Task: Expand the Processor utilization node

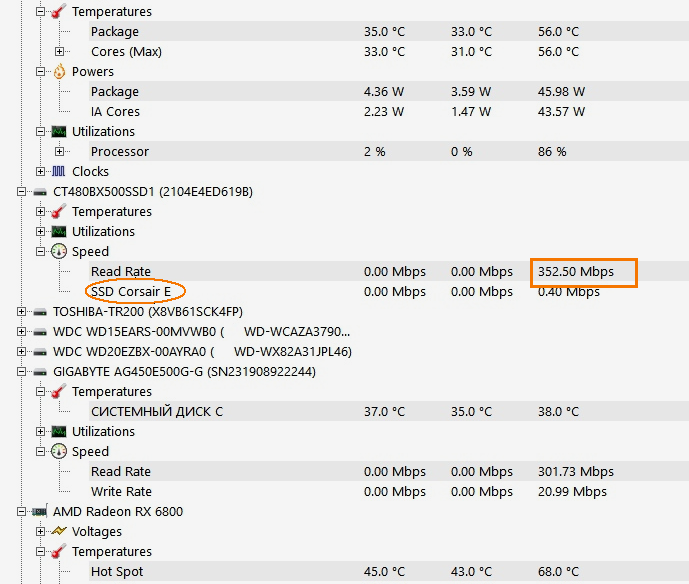Action: 60,152
